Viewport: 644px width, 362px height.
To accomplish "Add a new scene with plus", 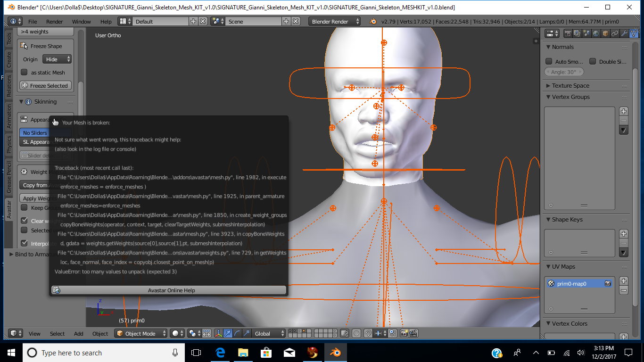I will click(286, 21).
